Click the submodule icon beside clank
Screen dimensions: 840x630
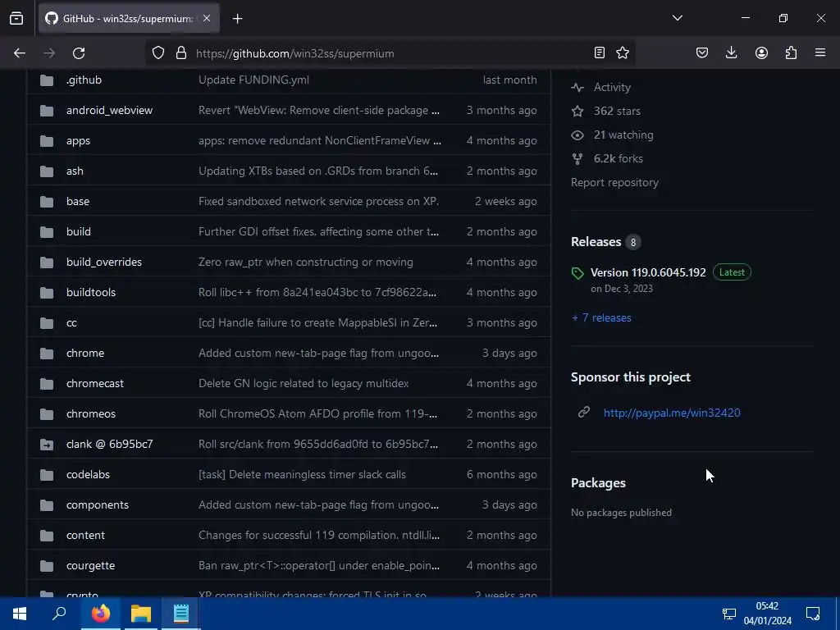click(x=47, y=444)
